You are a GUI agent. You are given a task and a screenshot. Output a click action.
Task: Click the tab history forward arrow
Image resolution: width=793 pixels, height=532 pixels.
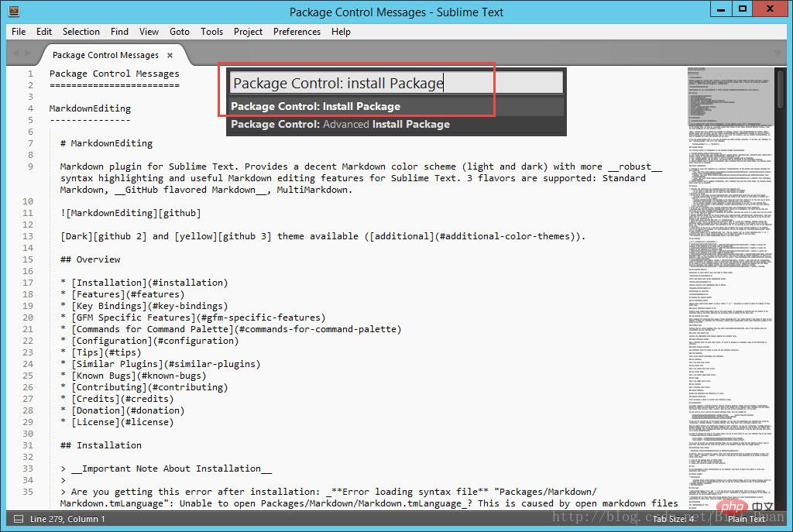27,53
